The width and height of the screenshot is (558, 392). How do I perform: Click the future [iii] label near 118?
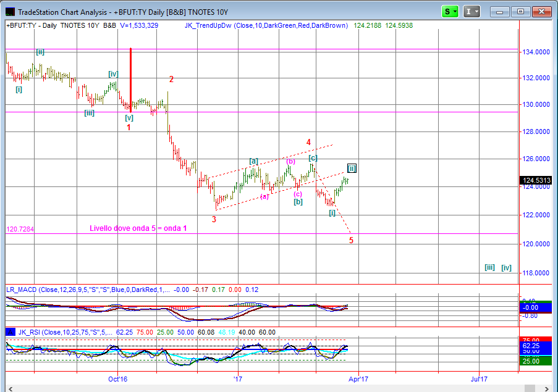click(x=490, y=267)
